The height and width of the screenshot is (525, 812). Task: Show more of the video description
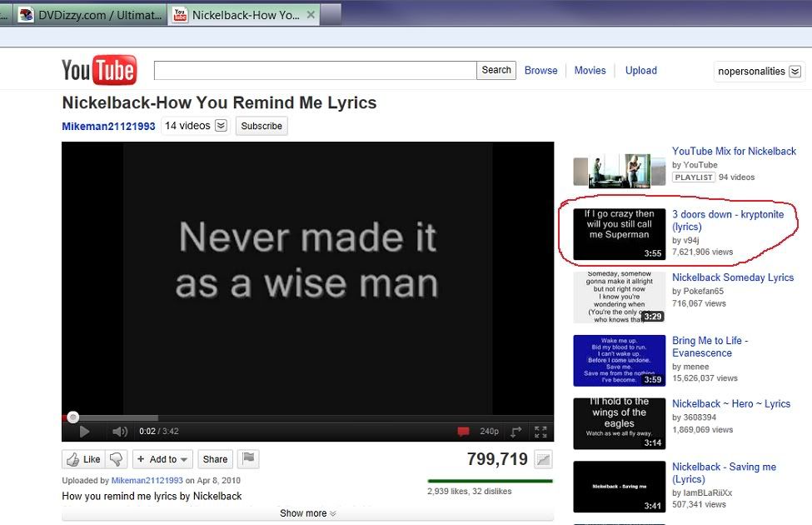tap(307, 513)
